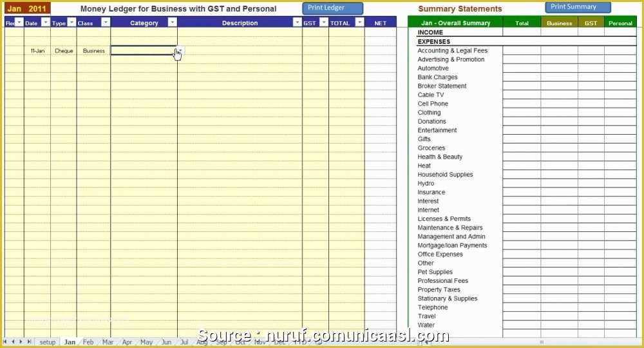Image resolution: width=644 pixels, height=348 pixels.
Task: Click the Print Ledger button
Action: coord(333,8)
